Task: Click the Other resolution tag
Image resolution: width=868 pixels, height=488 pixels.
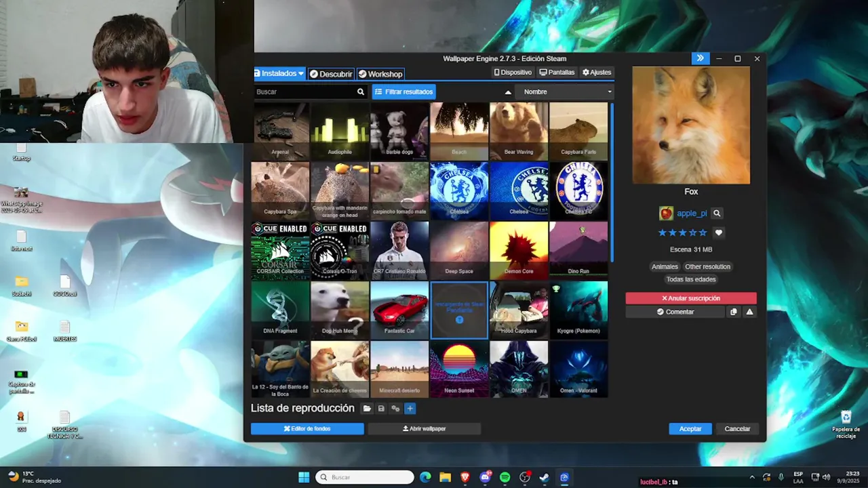Action: coord(707,266)
